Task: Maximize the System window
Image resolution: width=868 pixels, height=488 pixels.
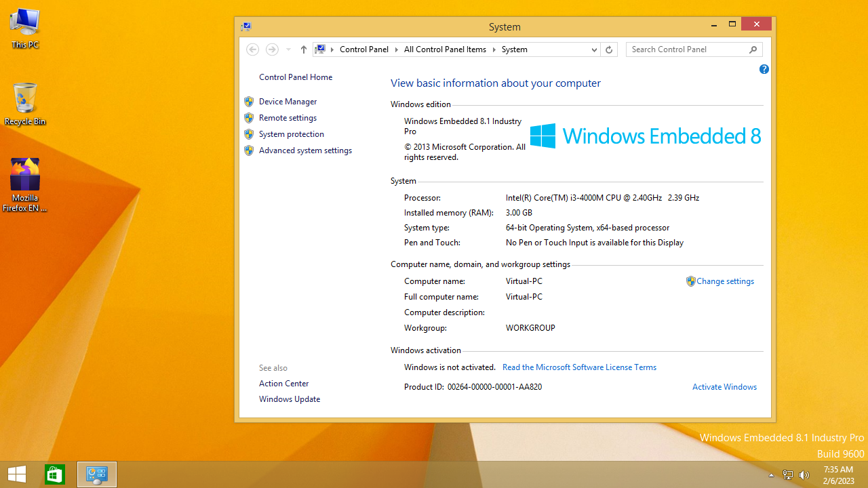Action: click(732, 24)
